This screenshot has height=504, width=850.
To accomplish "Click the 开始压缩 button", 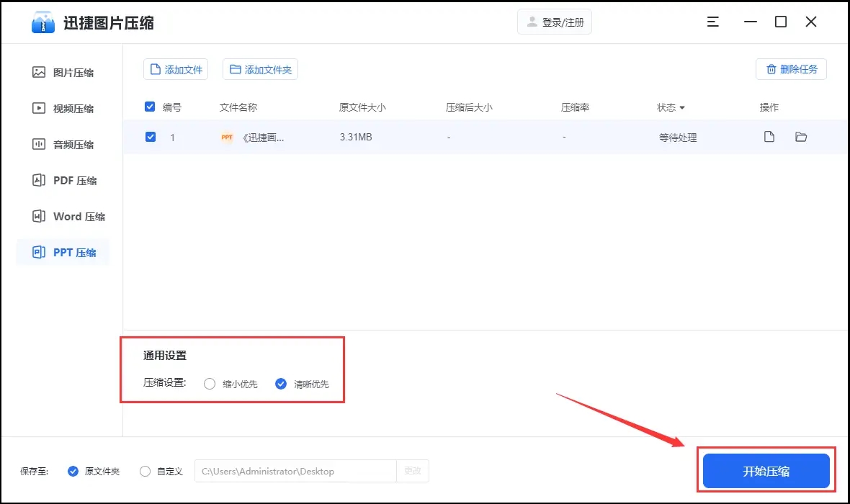I will point(766,472).
